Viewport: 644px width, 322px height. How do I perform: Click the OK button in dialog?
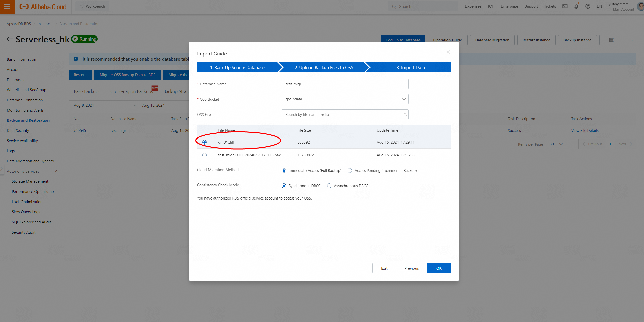(439, 268)
